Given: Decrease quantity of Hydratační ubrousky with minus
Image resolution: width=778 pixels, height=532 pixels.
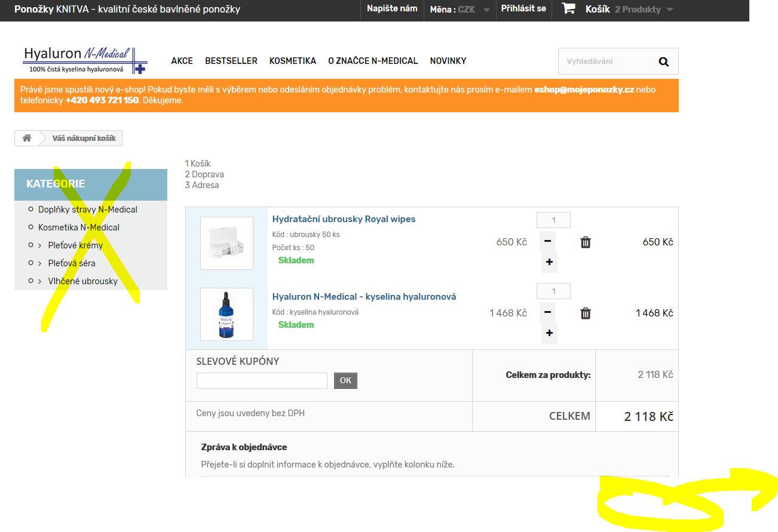Looking at the screenshot, I should (547, 242).
